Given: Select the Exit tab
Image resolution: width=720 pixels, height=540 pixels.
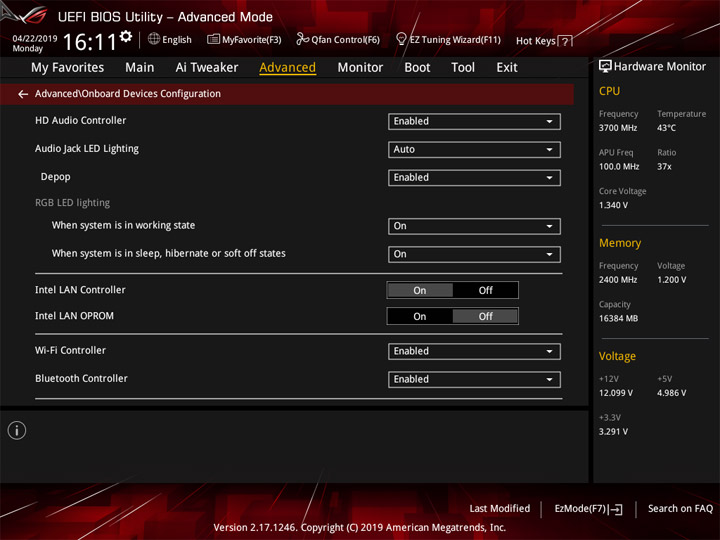Looking at the screenshot, I should 507,68.
